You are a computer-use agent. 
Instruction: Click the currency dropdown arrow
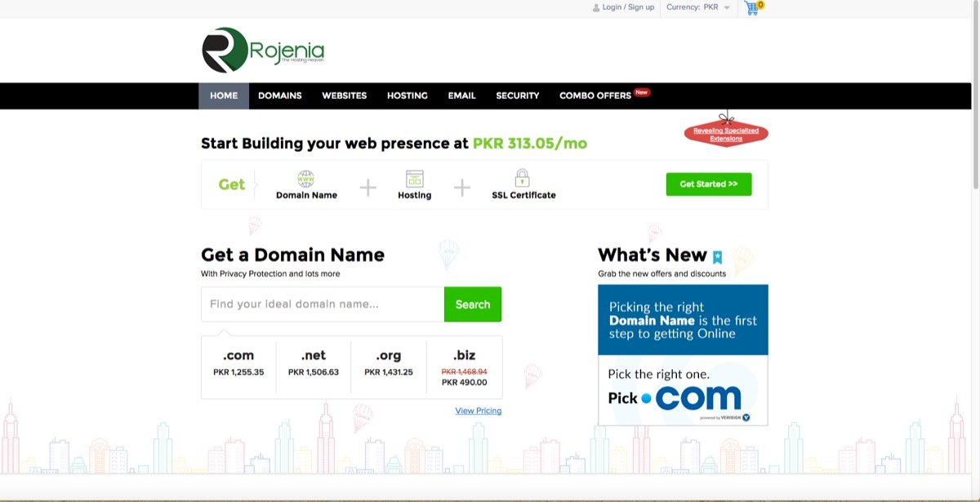tap(727, 8)
